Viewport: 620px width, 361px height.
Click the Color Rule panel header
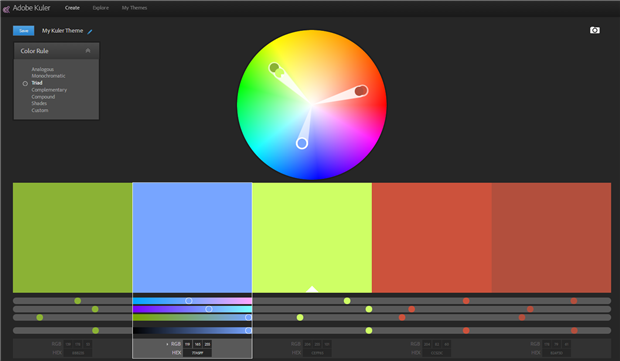56,51
